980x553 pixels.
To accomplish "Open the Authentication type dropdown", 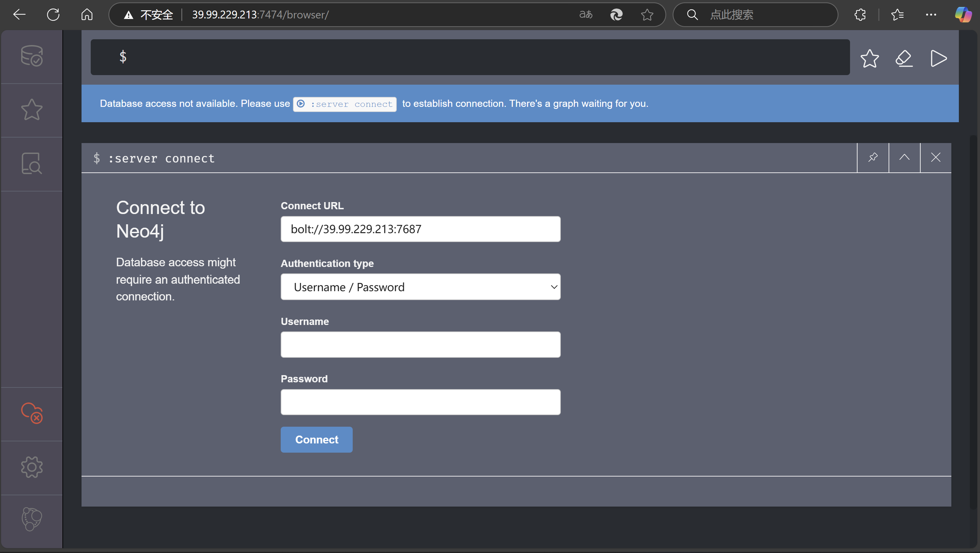I will point(420,287).
